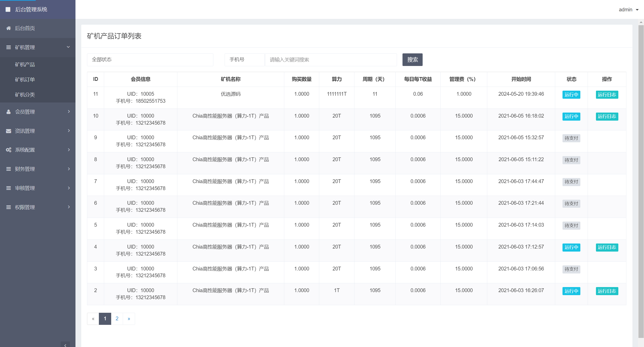The image size is (644, 347).
Task: Click the envelope icon beside 资讯管理
Action: tap(9, 131)
